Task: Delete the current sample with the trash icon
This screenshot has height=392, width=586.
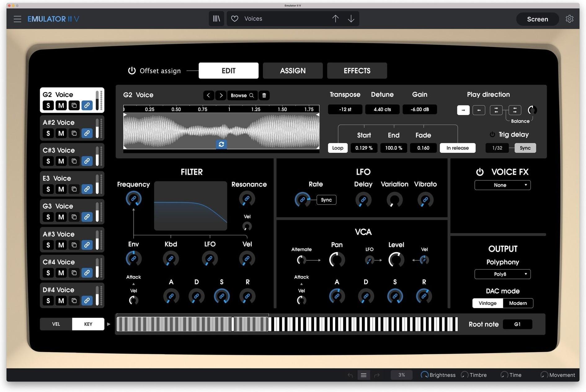Action: click(x=264, y=95)
